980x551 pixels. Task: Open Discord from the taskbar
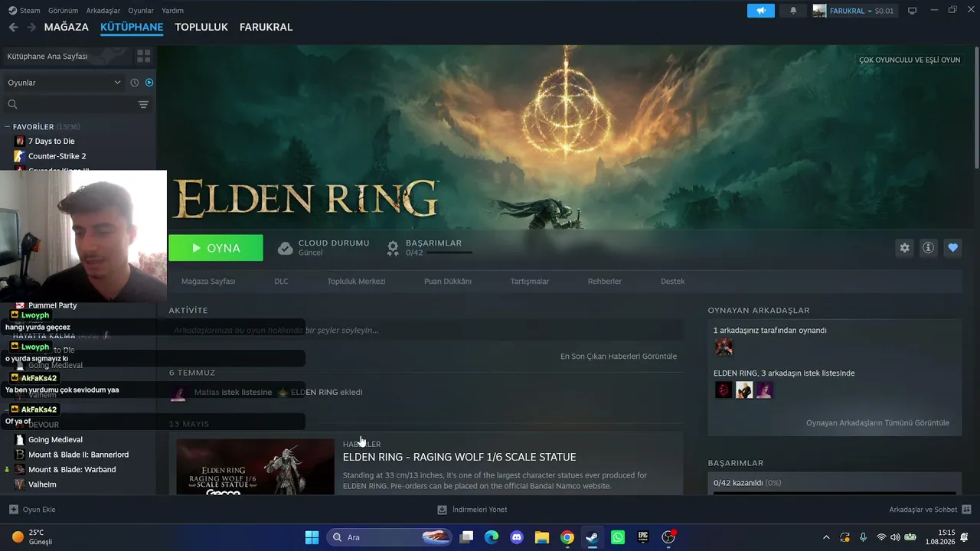click(517, 537)
